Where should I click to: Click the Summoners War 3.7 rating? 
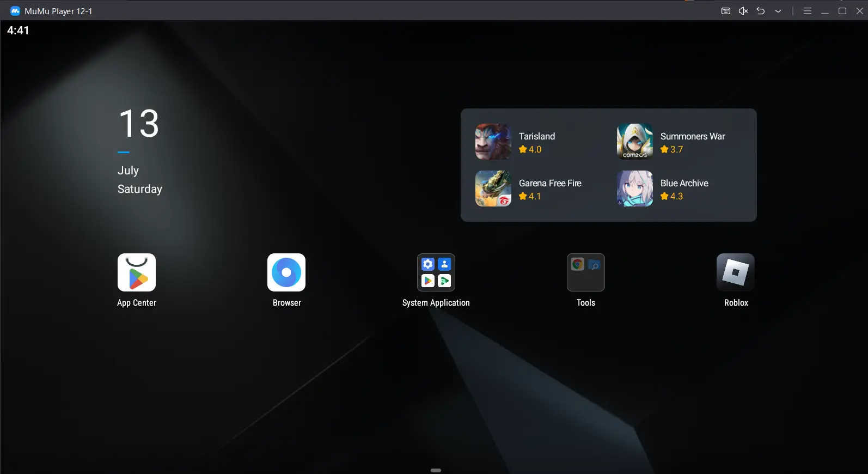[672, 149]
